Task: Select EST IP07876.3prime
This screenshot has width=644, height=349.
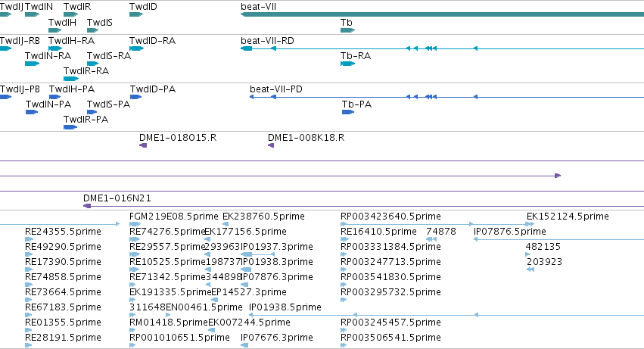Action: tap(277, 277)
